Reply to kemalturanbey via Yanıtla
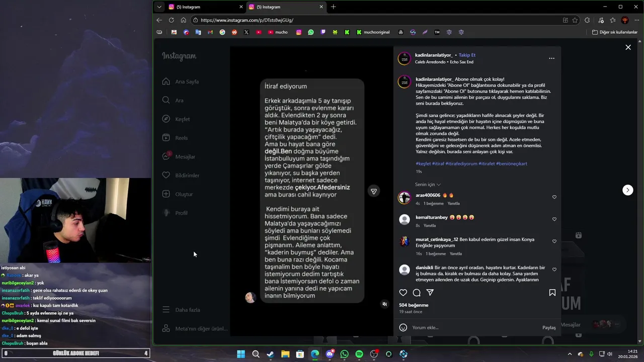The width and height of the screenshot is (644, 362). pyautogui.click(x=430, y=226)
